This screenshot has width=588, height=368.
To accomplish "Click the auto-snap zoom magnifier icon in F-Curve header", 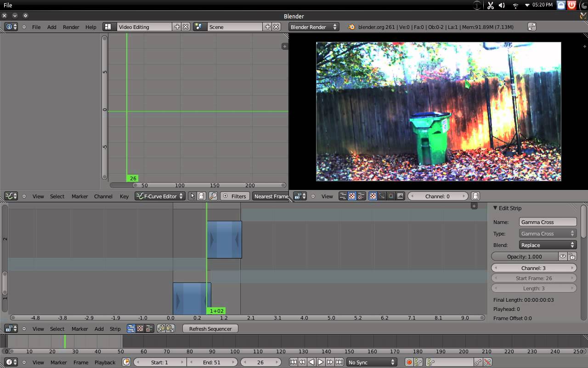I will click(213, 196).
